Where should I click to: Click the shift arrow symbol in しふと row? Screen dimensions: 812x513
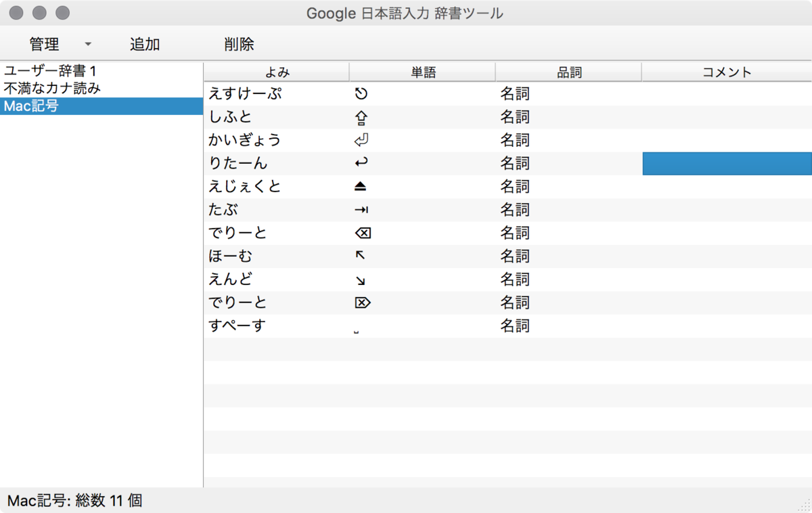tap(361, 118)
